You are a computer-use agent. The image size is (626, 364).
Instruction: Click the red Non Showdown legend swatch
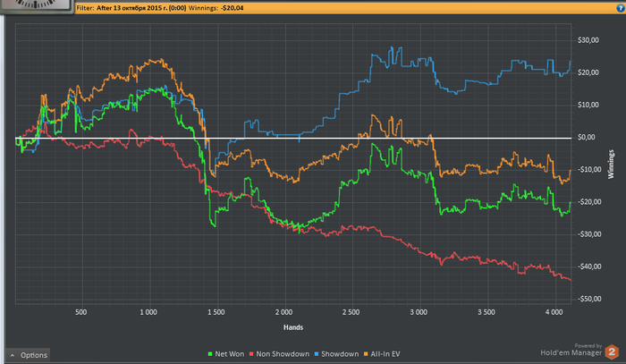tap(251, 354)
